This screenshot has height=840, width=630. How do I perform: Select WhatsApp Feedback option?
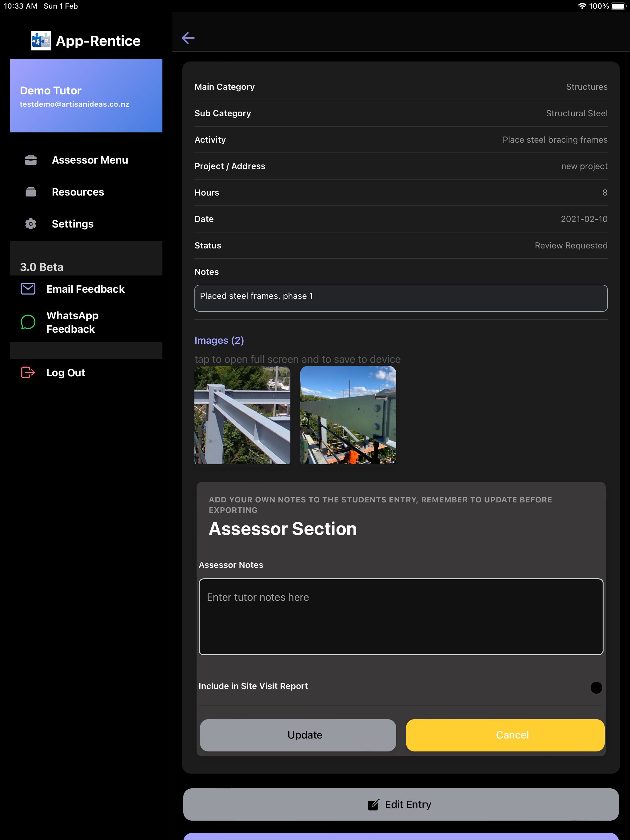click(86, 323)
